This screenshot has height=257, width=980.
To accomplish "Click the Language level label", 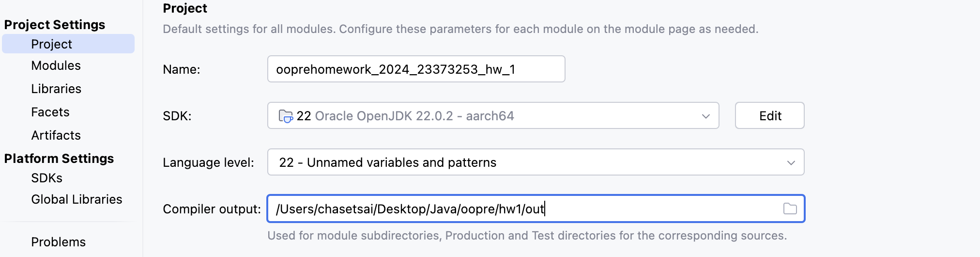I will [208, 162].
